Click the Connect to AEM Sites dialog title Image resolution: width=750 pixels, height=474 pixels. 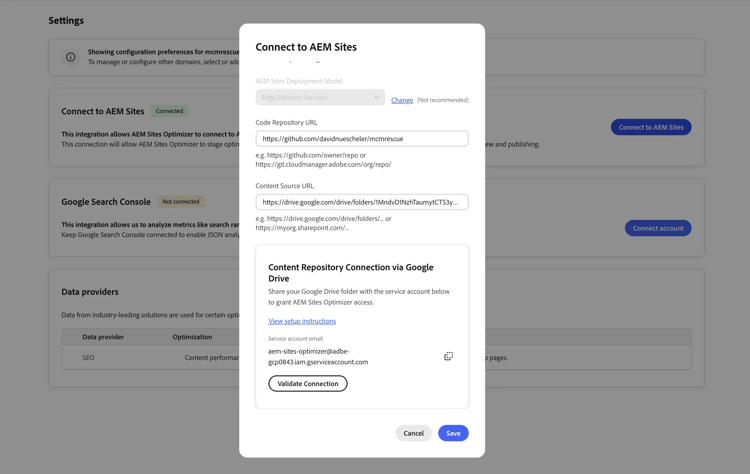point(306,47)
